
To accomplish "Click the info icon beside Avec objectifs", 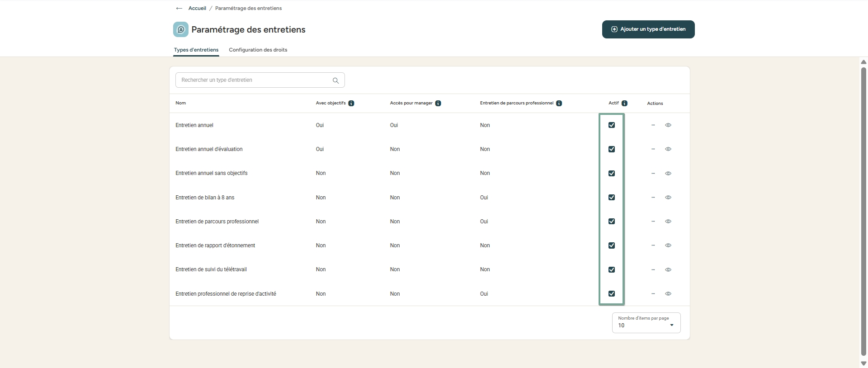I will click(x=351, y=104).
